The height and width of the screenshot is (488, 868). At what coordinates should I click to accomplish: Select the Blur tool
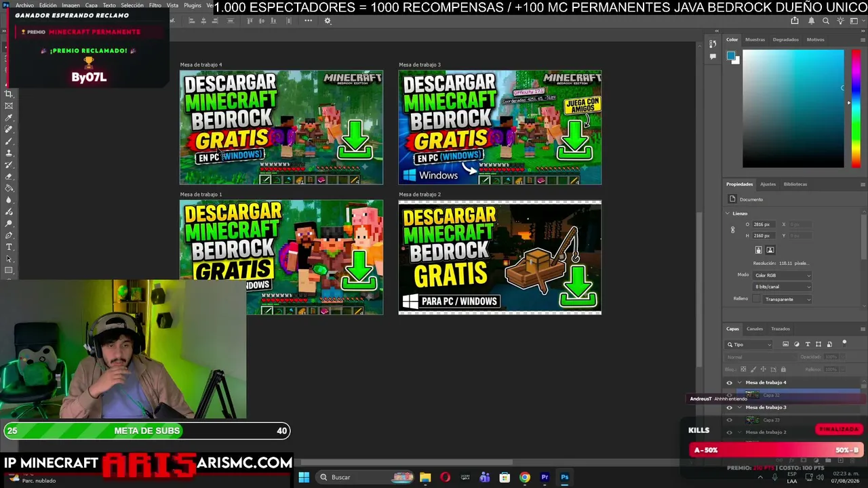tap(9, 200)
